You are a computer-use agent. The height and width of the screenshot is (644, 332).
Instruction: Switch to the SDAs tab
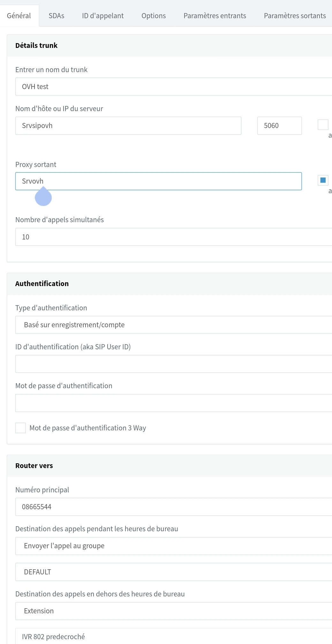(x=57, y=16)
